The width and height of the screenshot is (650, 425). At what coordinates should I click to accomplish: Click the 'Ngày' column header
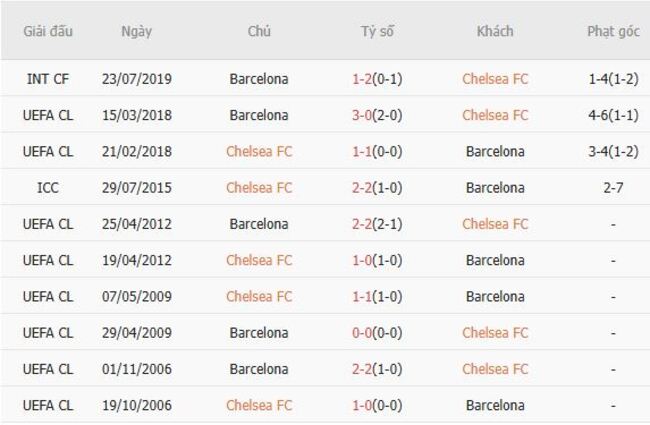click(137, 31)
